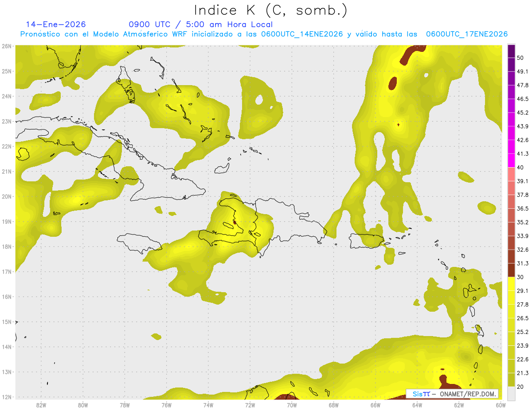
Task: Select the date label "14-Ene-2026"
Action: pos(56,24)
